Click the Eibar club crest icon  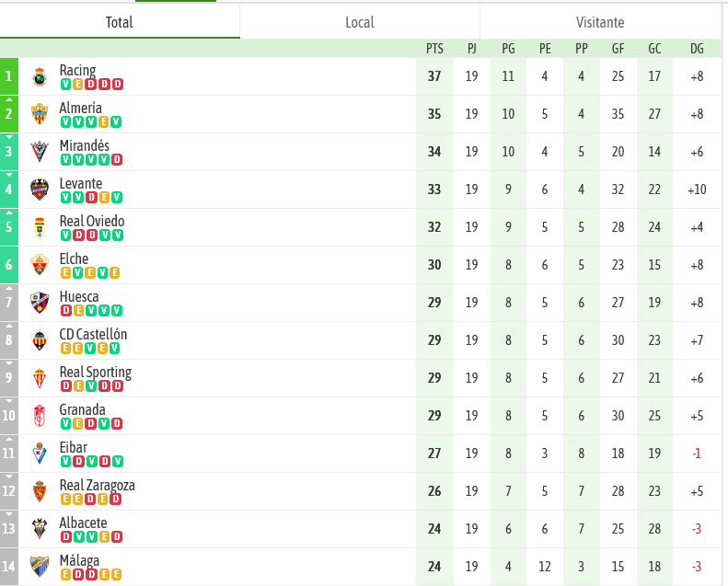click(x=39, y=454)
